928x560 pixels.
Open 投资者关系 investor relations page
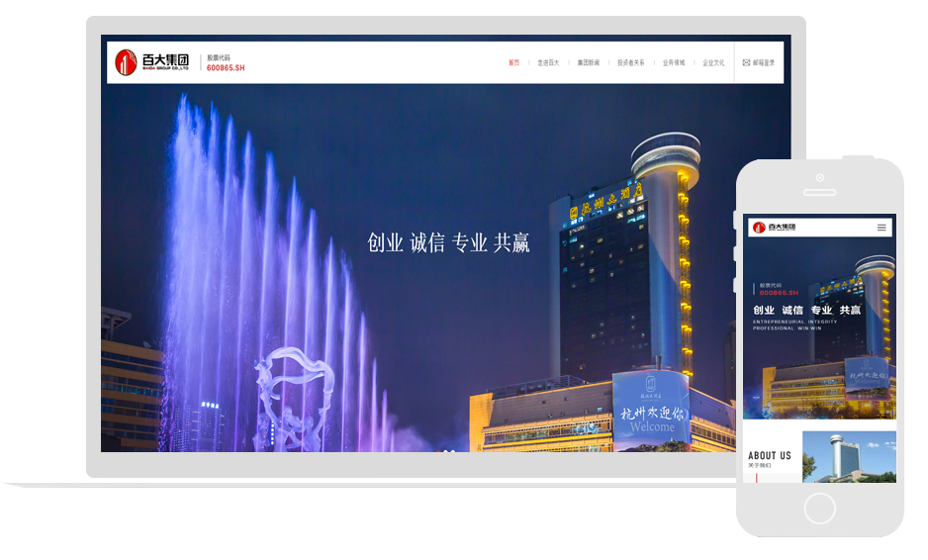[x=630, y=62]
